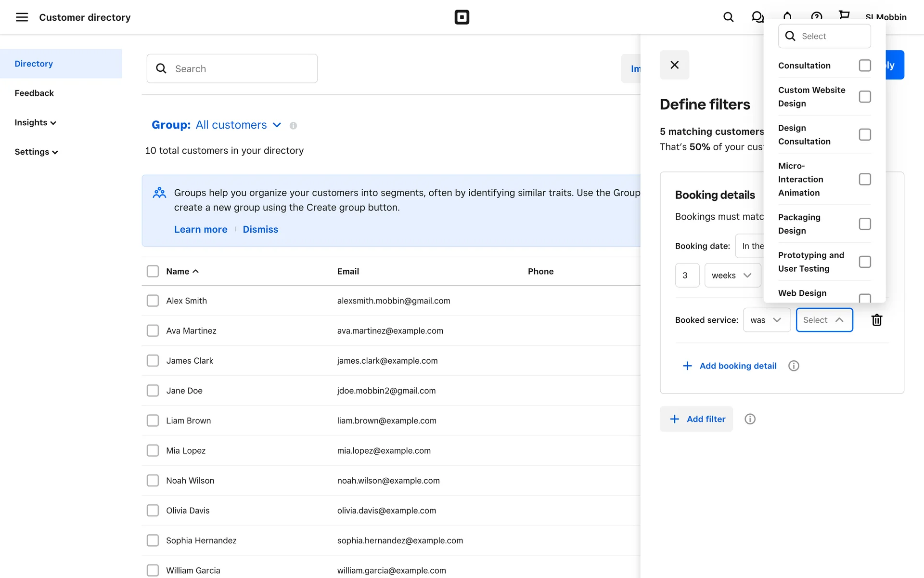Close the Define filters panel
This screenshot has width=924, height=578.
pos(674,65)
